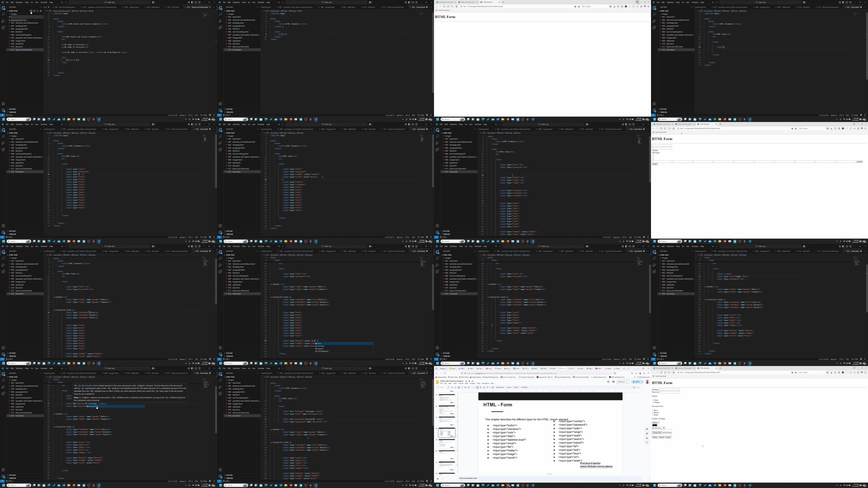Click the cloud save status icon in Slides
The width and height of the screenshot is (868, 488).
(473, 381)
